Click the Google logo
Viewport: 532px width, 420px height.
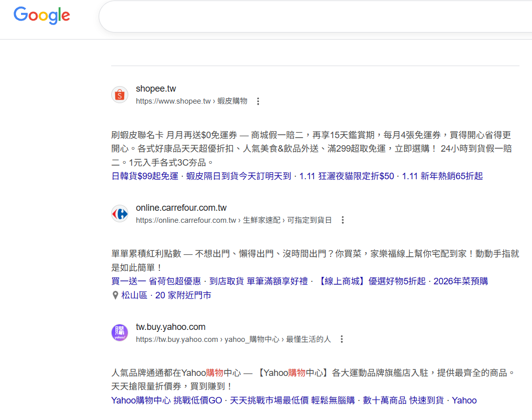point(42,16)
